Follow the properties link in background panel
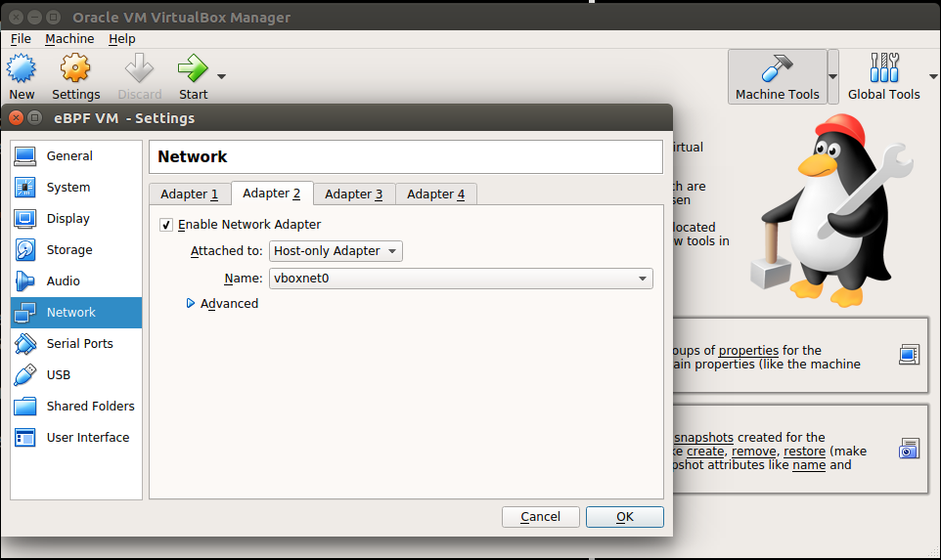Viewport: 941px width, 560px height. 748,350
